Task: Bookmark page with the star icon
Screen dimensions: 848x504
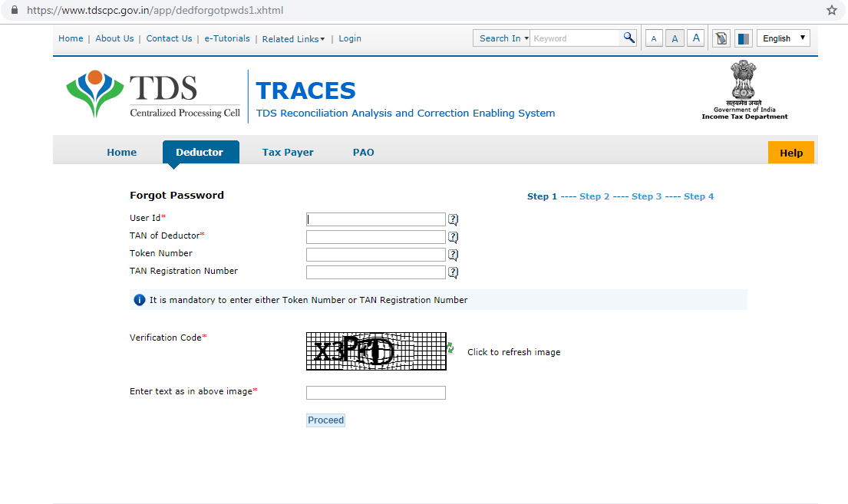Action: (832, 10)
